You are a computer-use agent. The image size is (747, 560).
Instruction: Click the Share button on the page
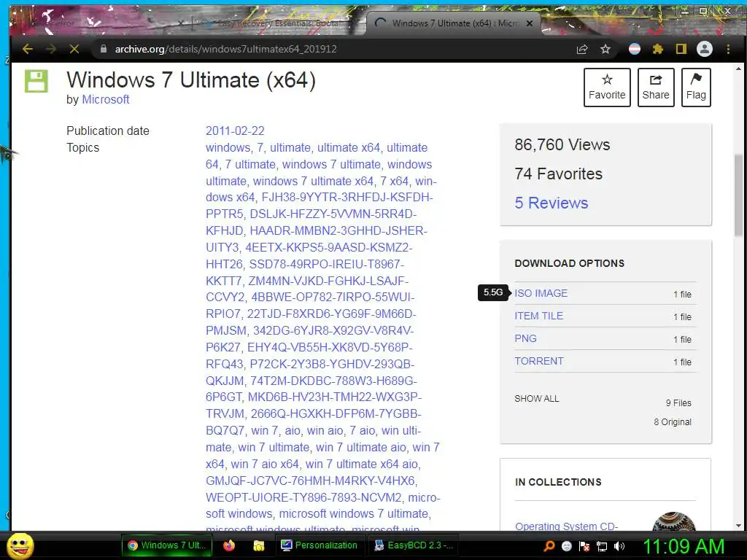click(656, 87)
